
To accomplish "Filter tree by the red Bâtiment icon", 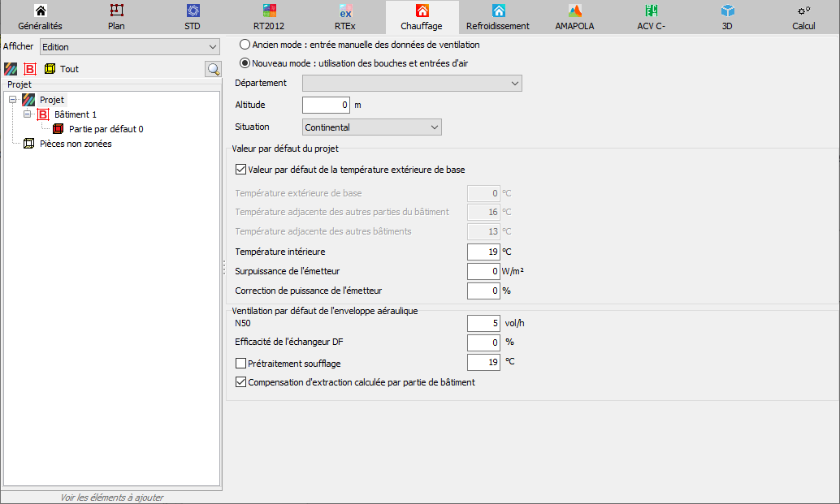I will (30, 69).
